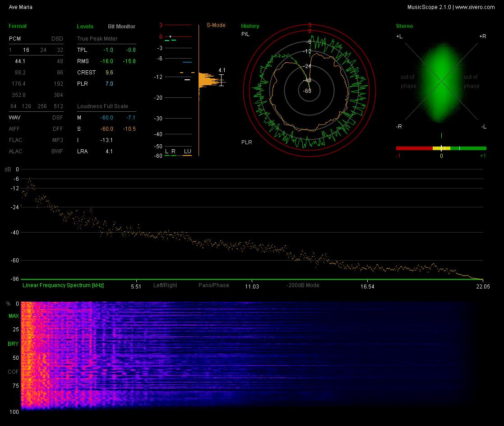
Task: Click the Format panel heading
Action: (18, 26)
